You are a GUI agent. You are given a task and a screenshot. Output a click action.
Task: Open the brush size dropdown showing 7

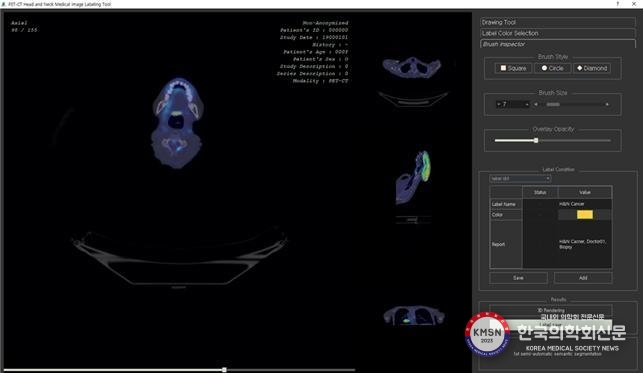513,104
